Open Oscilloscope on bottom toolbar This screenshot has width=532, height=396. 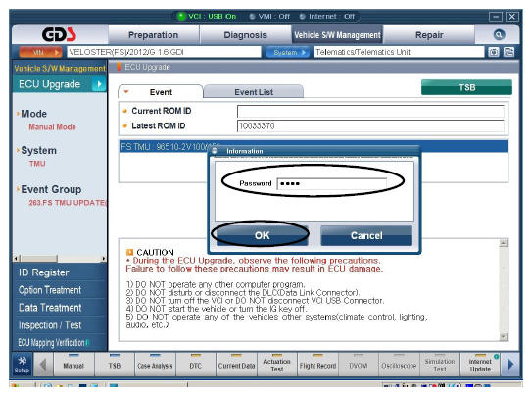pyautogui.click(x=399, y=365)
